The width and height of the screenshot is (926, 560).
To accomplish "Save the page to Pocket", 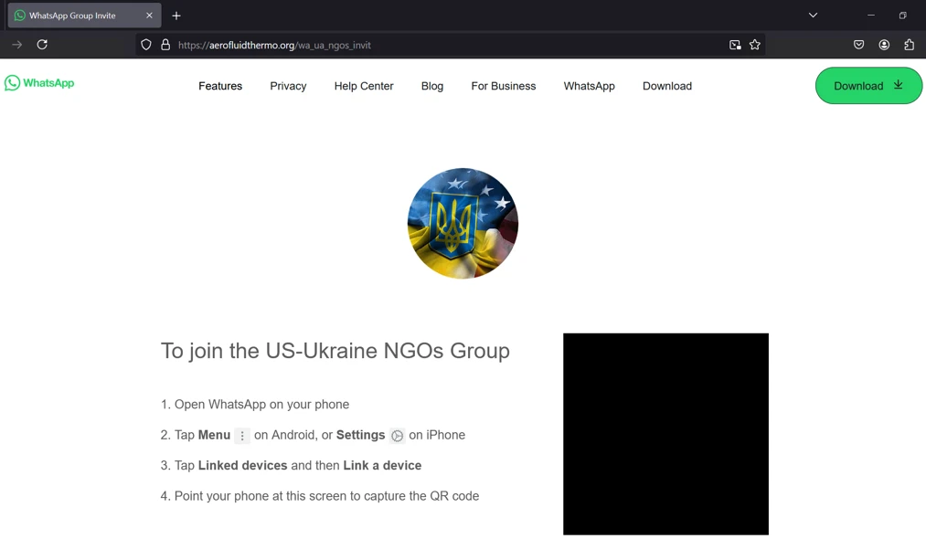I will click(x=858, y=44).
